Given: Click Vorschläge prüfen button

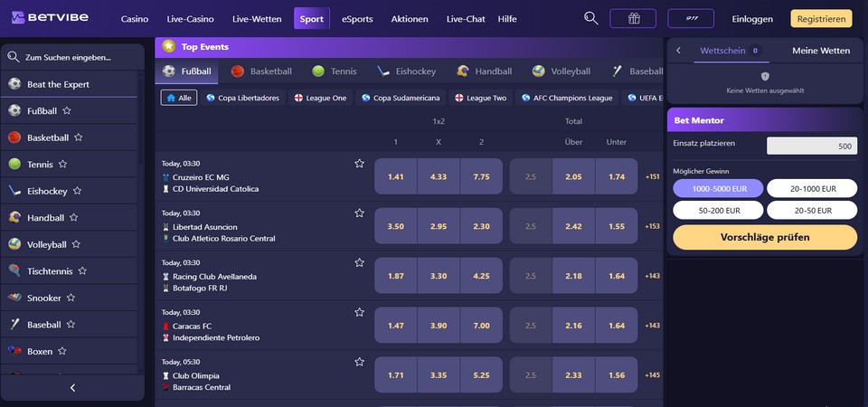Looking at the screenshot, I should 765,237.
